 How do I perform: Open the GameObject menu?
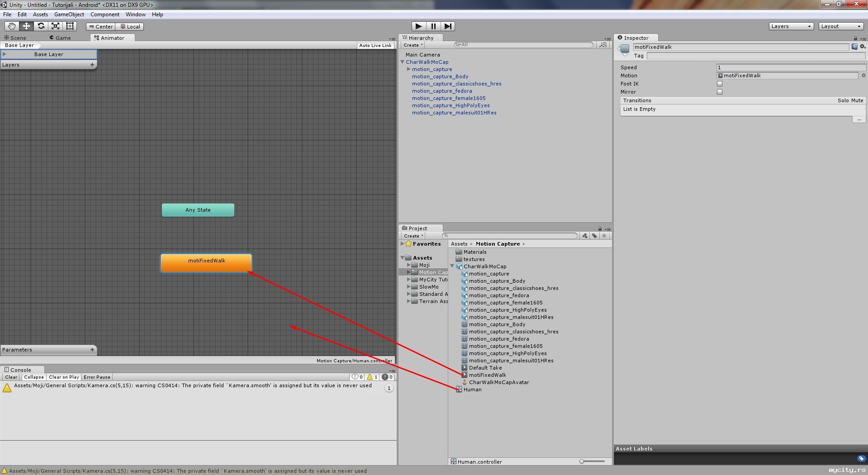point(69,14)
